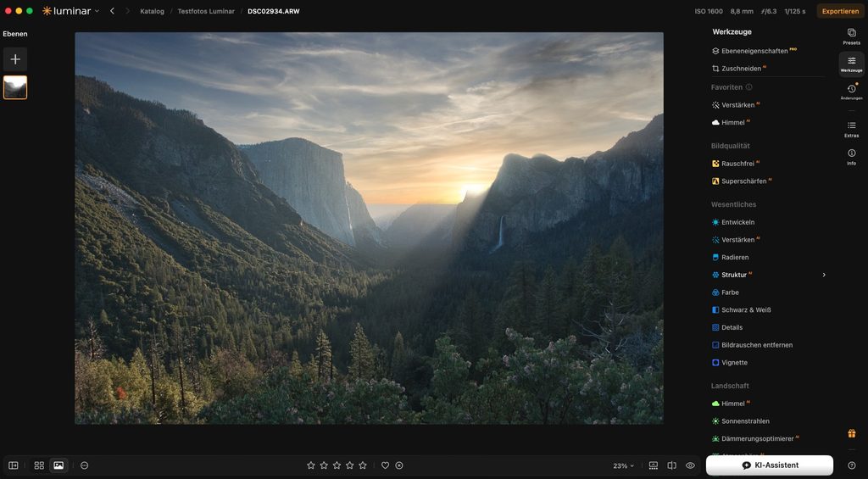
Task: Open Ebeneneigenschaften tool
Action: coord(754,51)
